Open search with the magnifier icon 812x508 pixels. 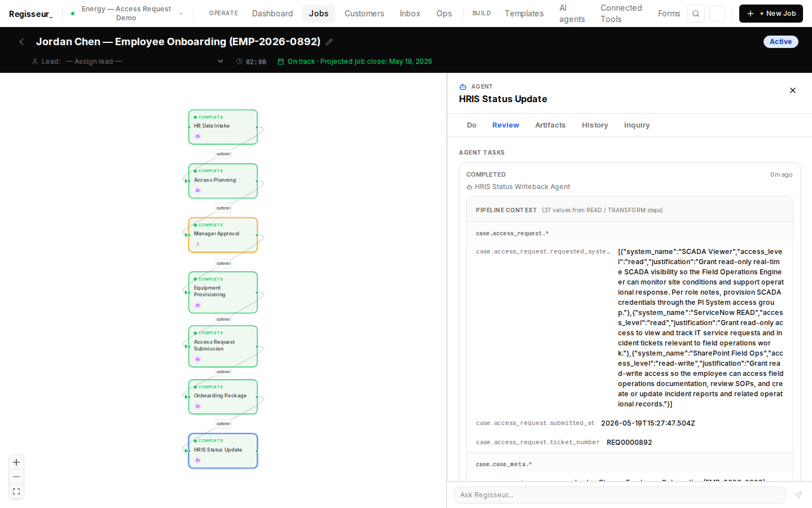(696, 14)
